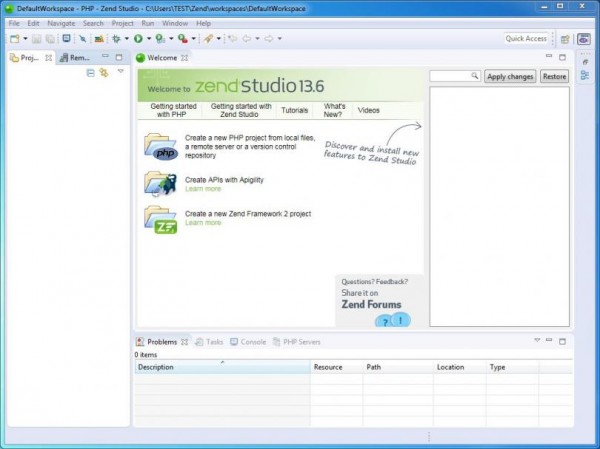Click the External Tools run icon
Viewport: 600px width, 449px height.
(183, 39)
